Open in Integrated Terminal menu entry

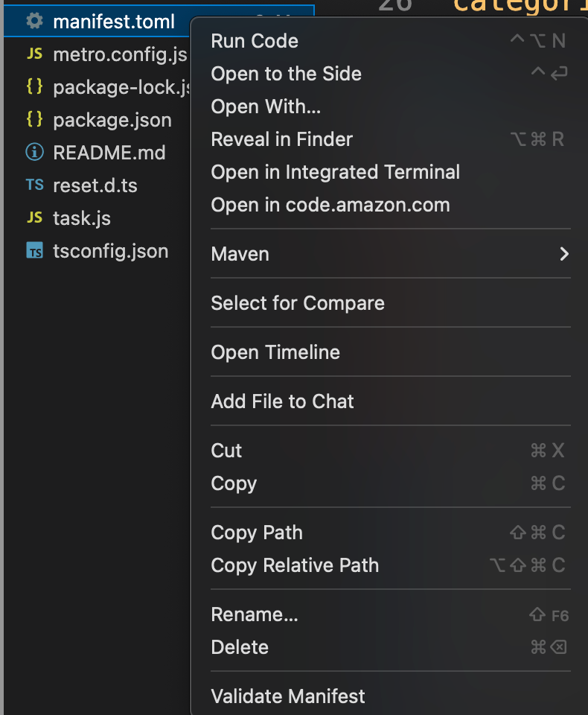(335, 172)
